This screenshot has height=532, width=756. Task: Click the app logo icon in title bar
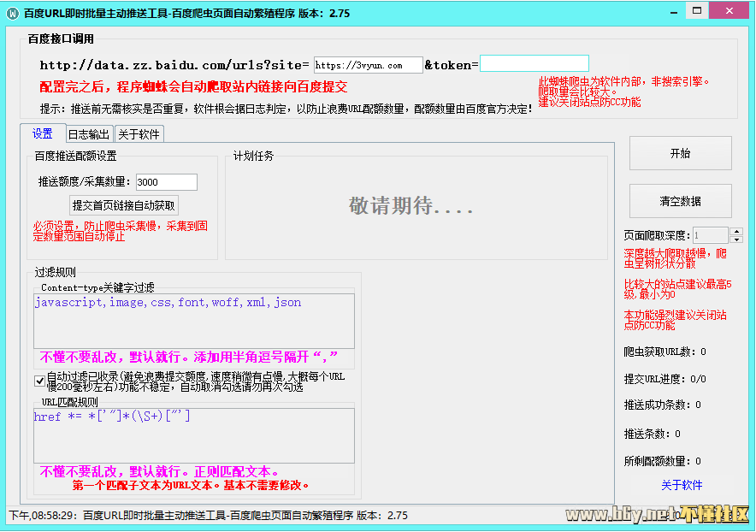(x=13, y=14)
